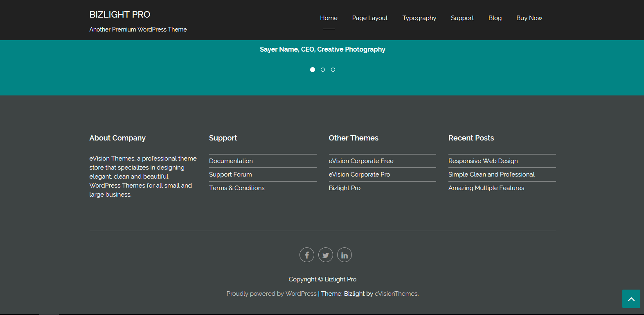
Task: Click the BIZLIGHT PRO site title
Action: coord(120,15)
